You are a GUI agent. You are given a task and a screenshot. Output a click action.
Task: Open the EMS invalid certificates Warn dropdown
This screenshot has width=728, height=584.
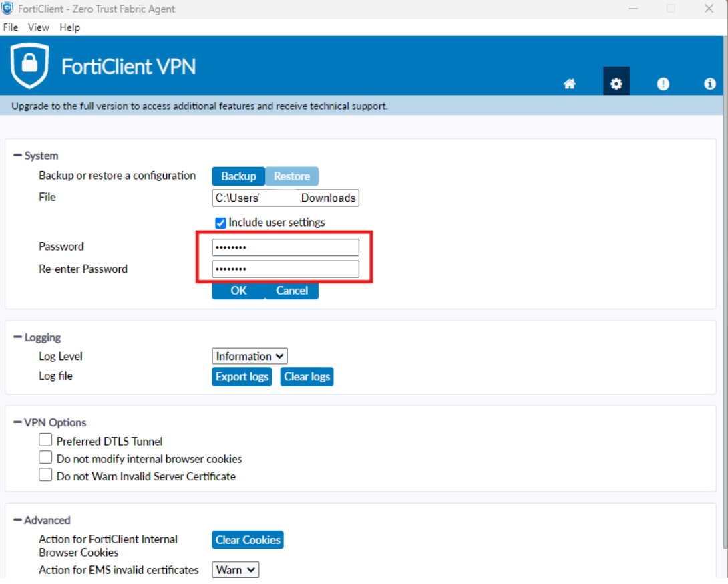(235, 569)
